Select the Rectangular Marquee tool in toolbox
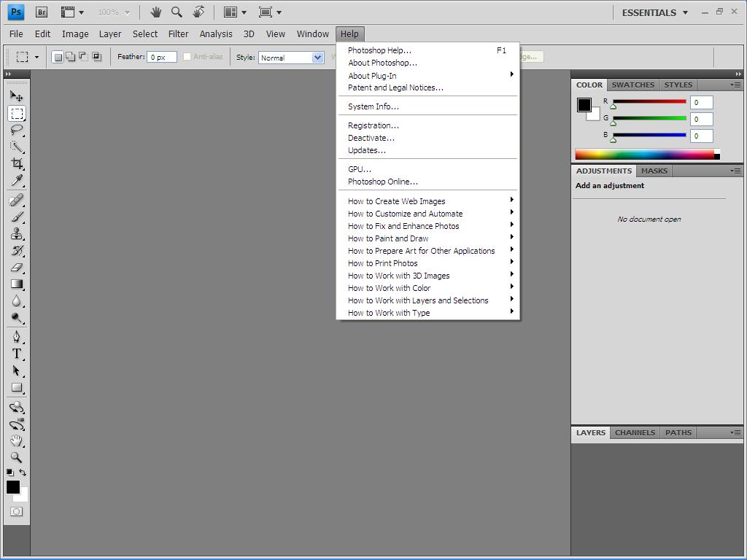The image size is (747, 560). (17, 113)
